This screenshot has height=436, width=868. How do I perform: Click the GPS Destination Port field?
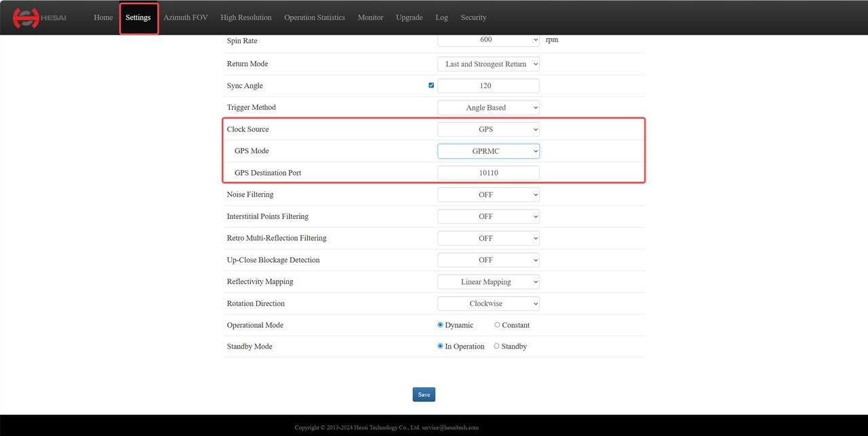[488, 173]
